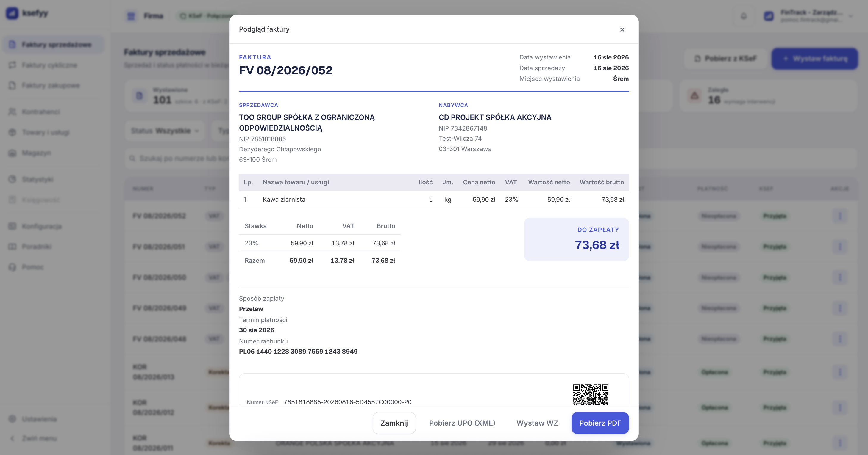Click the Wystawione card document icon

[139, 95]
